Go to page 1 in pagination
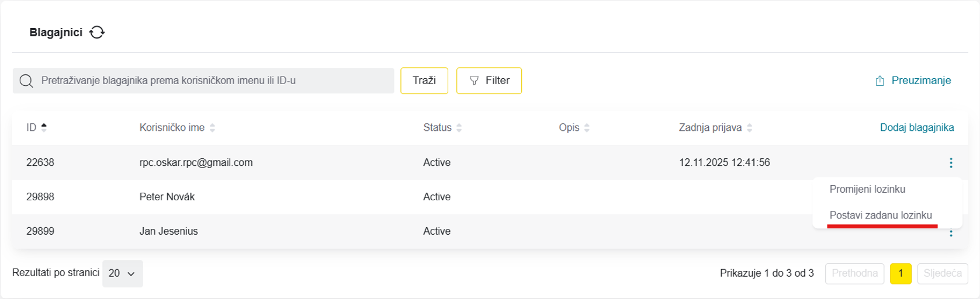 click(x=901, y=273)
